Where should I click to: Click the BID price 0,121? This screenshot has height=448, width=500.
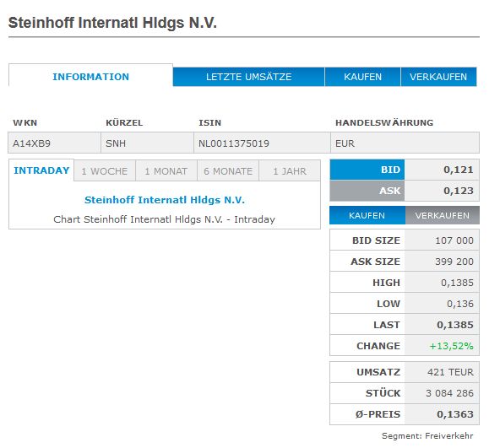click(x=459, y=170)
